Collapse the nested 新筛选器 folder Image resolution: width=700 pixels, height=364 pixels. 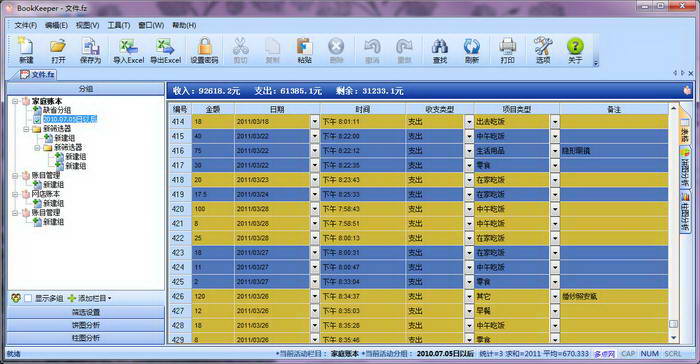pyautogui.click(x=38, y=147)
